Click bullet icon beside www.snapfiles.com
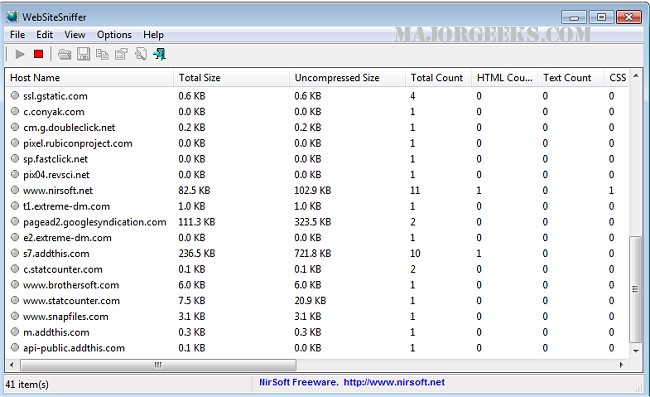This screenshot has height=397, width=650. point(15,316)
